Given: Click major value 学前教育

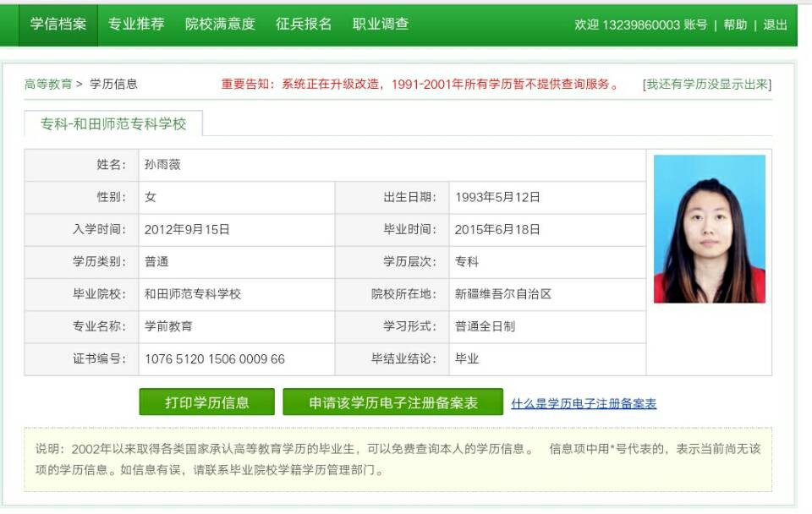Looking at the screenshot, I should [168, 326].
